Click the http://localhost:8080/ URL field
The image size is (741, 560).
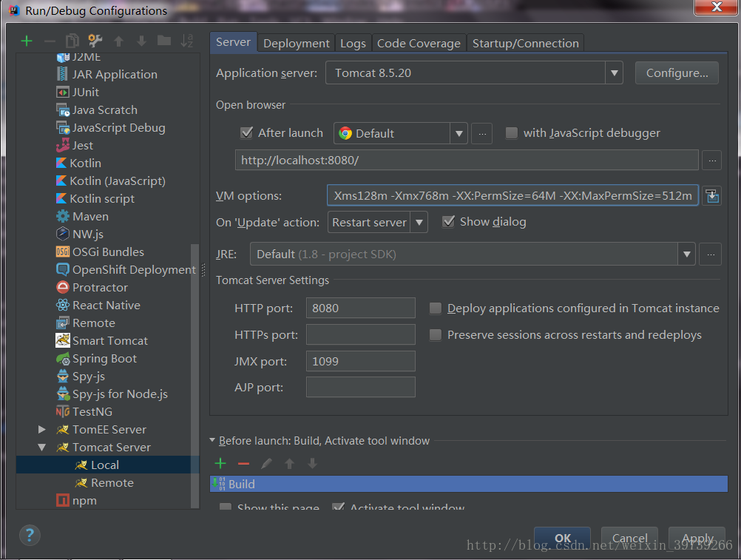[467, 161]
